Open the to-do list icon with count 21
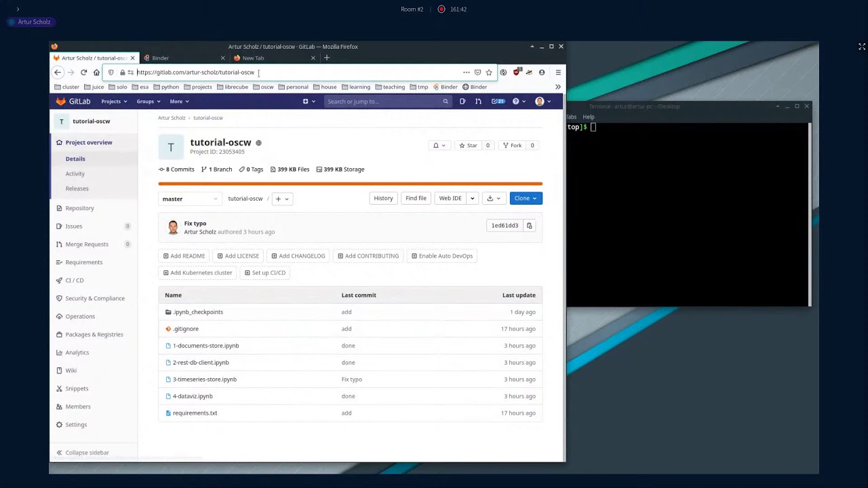868x488 pixels. tap(498, 102)
